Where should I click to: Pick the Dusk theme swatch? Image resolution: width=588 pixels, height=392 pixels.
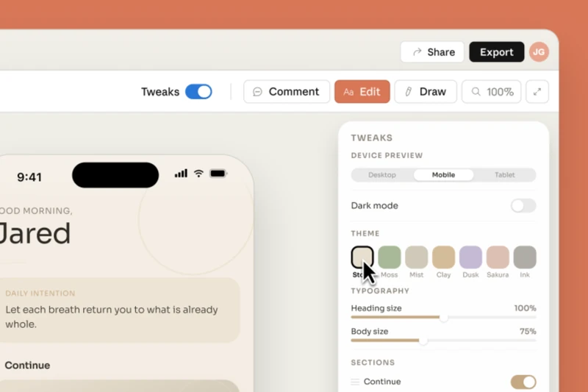pos(470,257)
